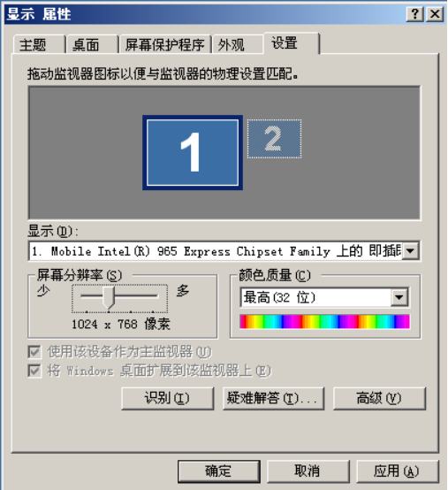Screen dimensions: 448x490
Task: Confirm with the 确定 button
Action: tap(219, 471)
